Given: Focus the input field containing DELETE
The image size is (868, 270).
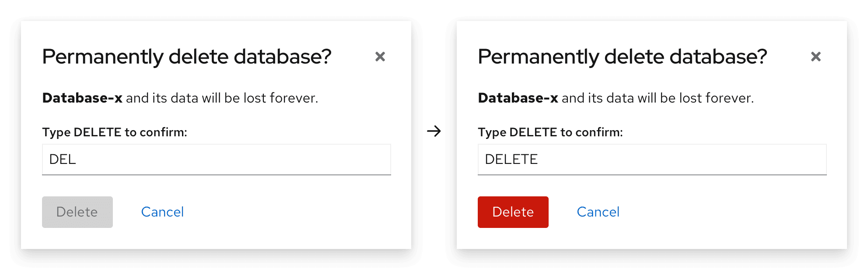Looking at the screenshot, I should 652,160.
